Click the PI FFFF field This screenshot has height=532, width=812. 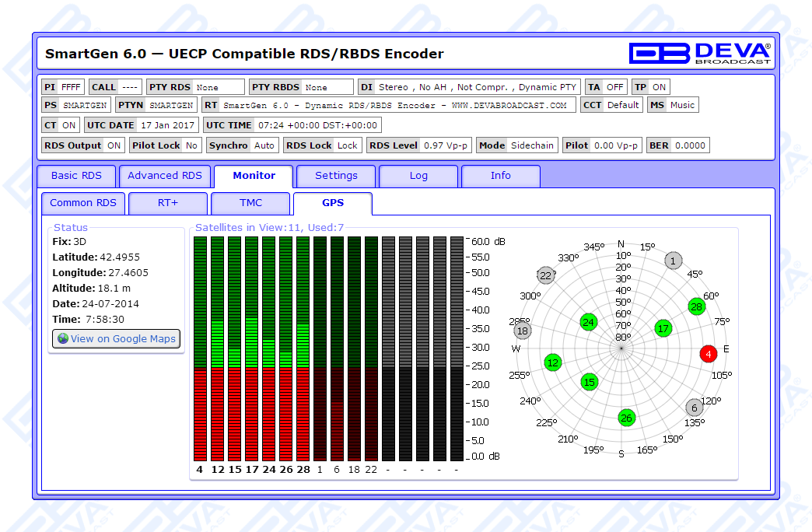[x=62, y=87]
